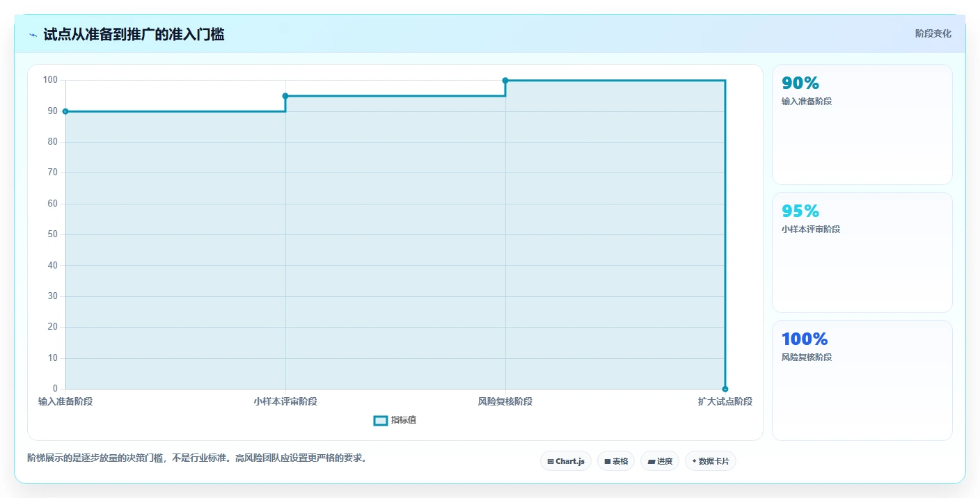Image resolution: width=980 pixels, height=498 pixels.
Task: Click the 小样本评审阶段 data point at 95
Action: [285, 96]
